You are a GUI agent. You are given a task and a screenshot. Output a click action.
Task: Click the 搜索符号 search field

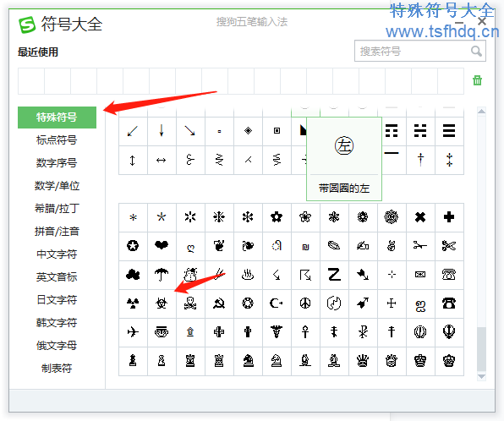point(420,51)
